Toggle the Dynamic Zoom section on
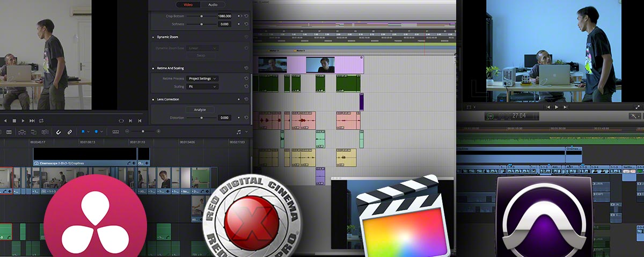The width and height of the screenshot is (644, 257). (153, 37)
